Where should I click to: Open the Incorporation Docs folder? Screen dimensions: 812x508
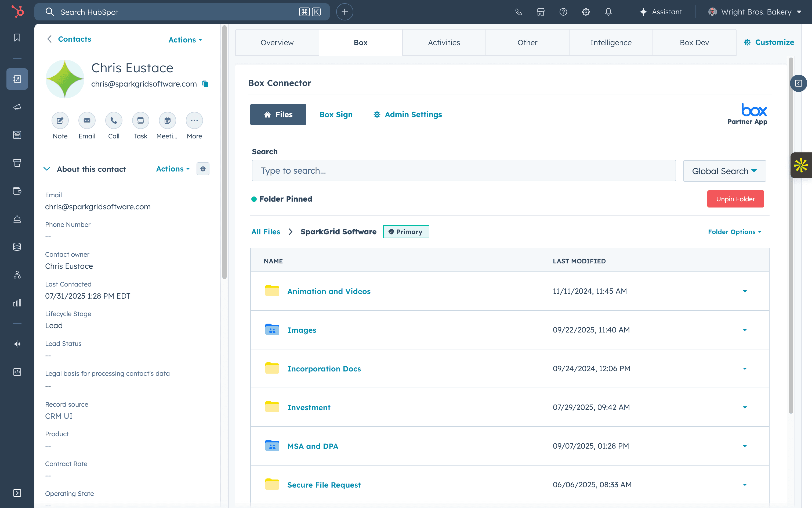tap(324, 369)
